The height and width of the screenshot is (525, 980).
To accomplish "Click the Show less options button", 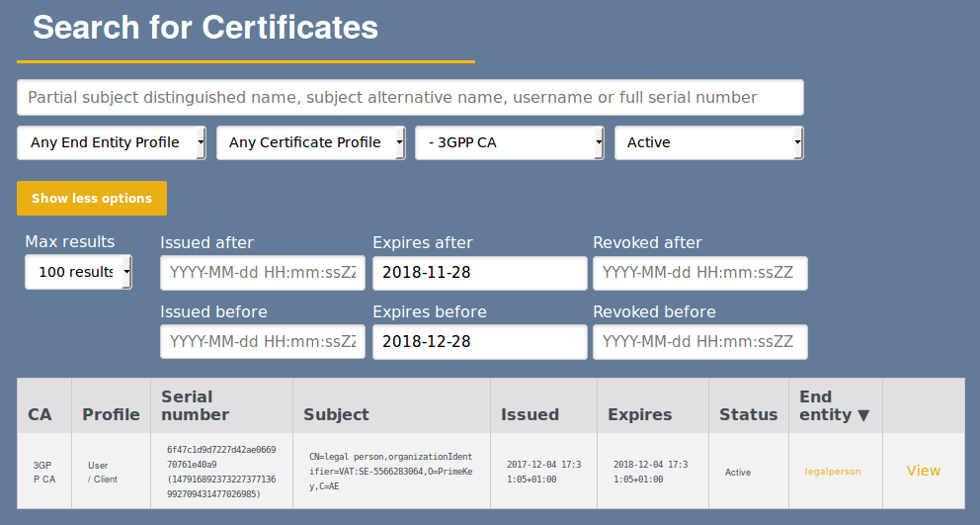I will pyautogui.click(x=92, y=198).
